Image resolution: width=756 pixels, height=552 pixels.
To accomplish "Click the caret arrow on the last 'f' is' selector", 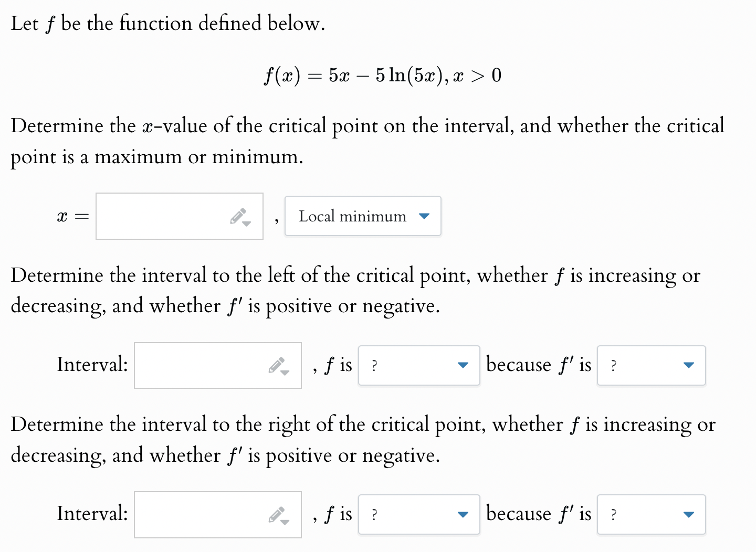I will 689,515.
